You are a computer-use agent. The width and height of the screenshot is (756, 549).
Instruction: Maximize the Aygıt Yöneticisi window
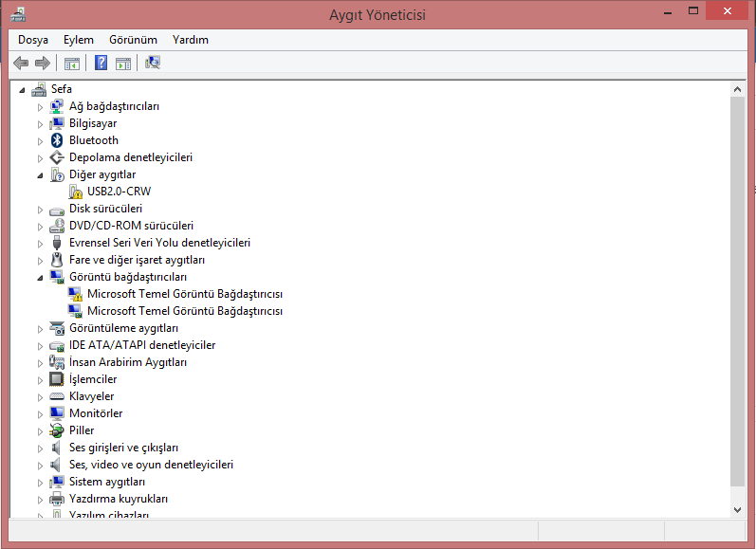click(693, 11)
